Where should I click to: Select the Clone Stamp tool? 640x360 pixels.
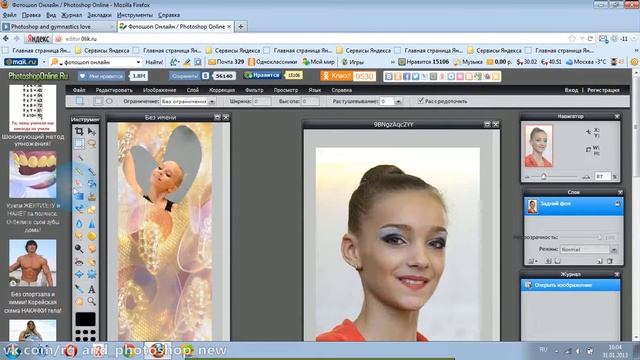coord(92,196)
